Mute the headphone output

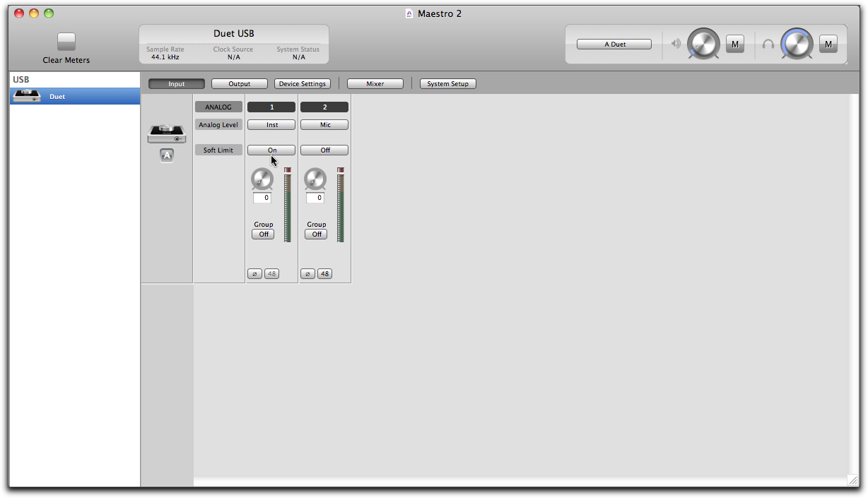pos(828,45)
